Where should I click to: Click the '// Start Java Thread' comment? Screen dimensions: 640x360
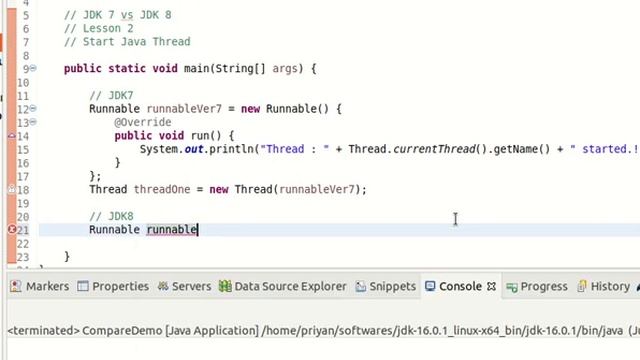127,42
